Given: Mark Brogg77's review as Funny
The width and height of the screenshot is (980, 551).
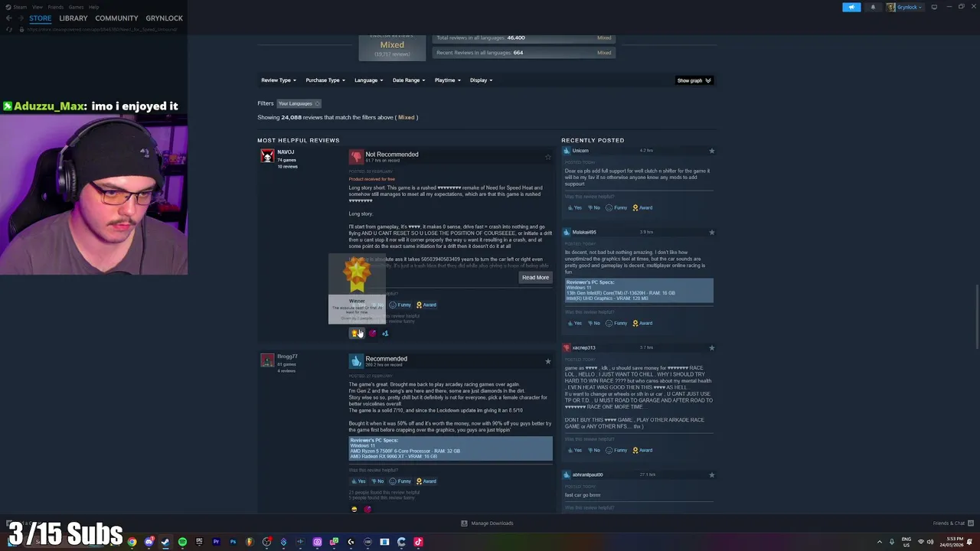Looking at the screenshot, I should pyautogui.click(x=400, y=481).
